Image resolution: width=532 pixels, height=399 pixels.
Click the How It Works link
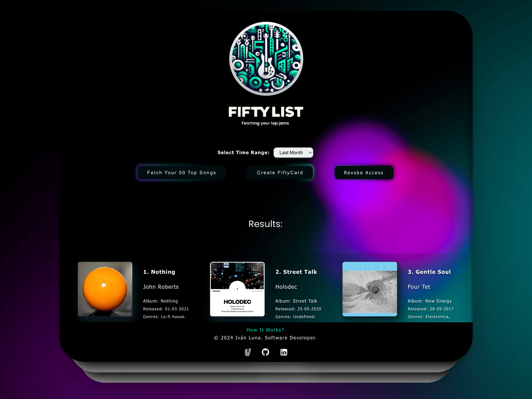point(265,330)
